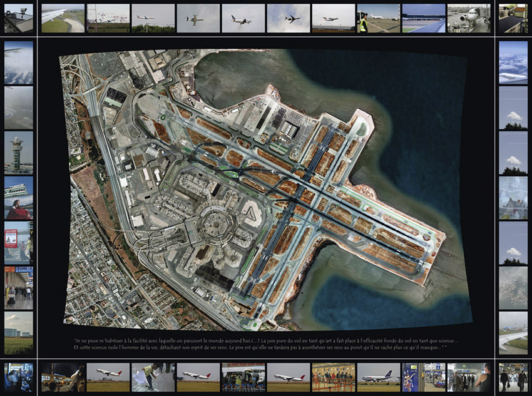Click the check-in hall with red barriers
532x396 pixels.
[333, 377]
